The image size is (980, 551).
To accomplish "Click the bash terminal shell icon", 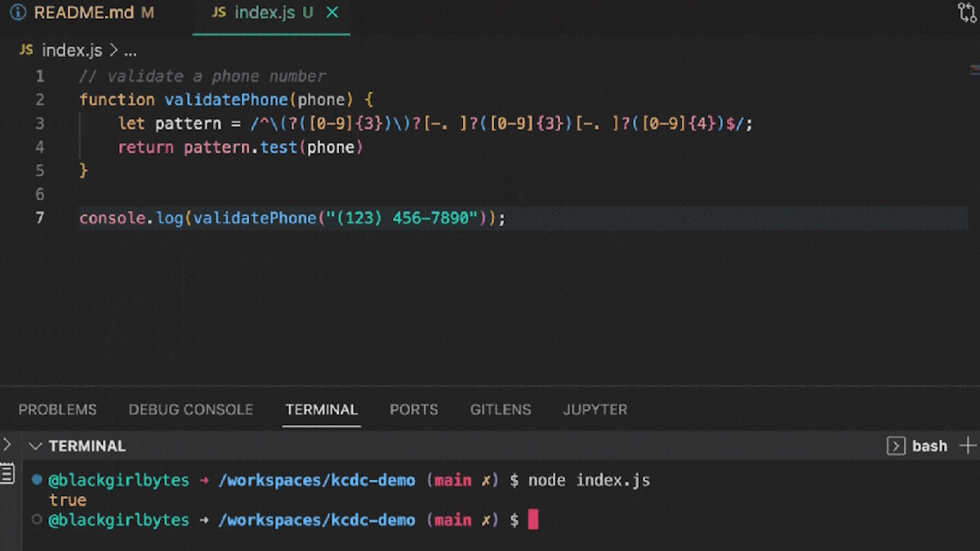I will click(896, 446).
